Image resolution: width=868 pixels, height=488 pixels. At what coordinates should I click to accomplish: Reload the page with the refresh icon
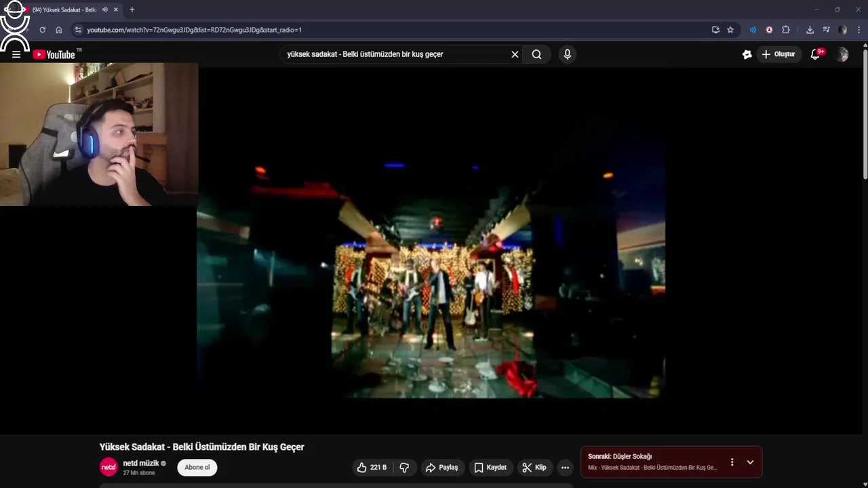[42, 30]
